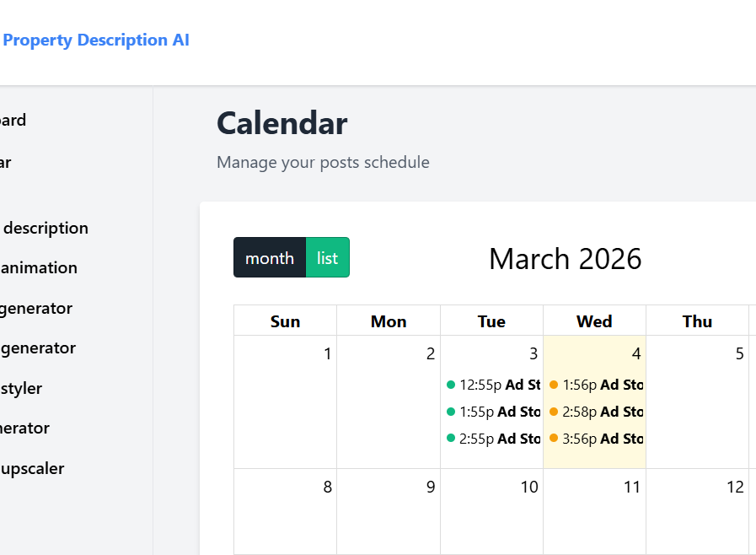Screen dimensions: 756x555
Task: Click green dot of 2:55p event
Action: pyautogui.click(x=451, y=439)
